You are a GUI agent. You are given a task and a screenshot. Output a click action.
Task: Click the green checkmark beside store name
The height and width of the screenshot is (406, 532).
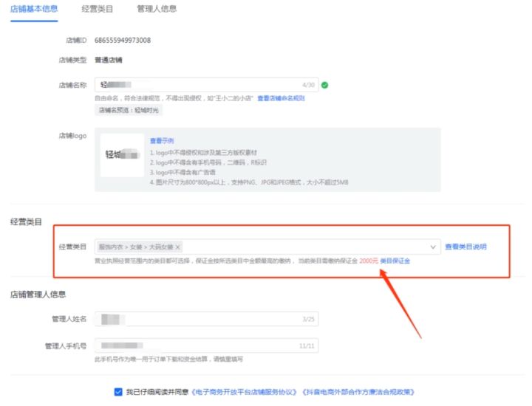pyautogui.click(x=325, y=85)
